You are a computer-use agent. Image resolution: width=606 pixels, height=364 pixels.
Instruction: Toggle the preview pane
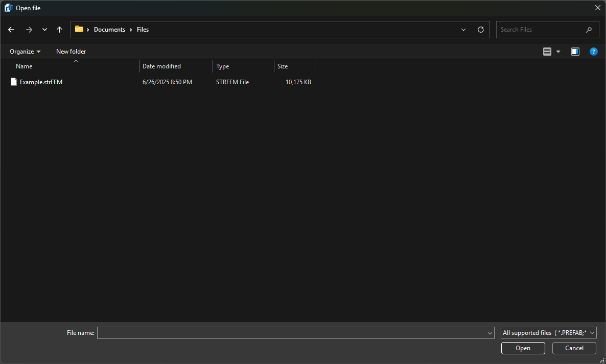[575, 52]
